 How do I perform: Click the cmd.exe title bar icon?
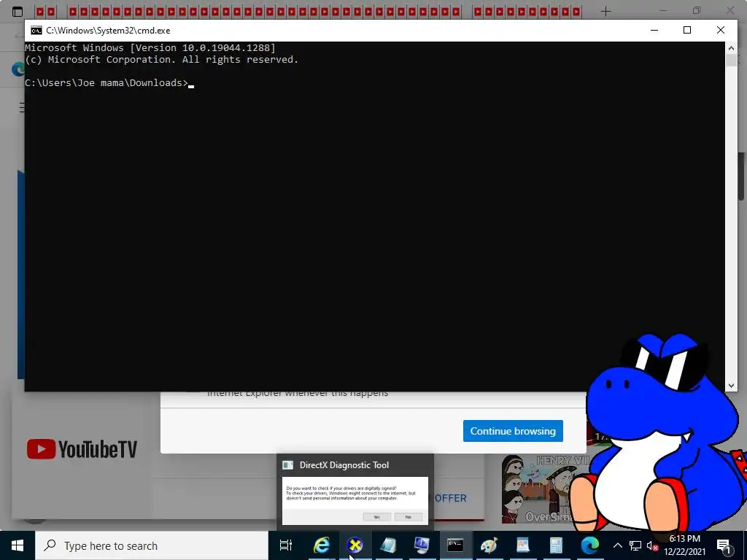coord(36,31)
